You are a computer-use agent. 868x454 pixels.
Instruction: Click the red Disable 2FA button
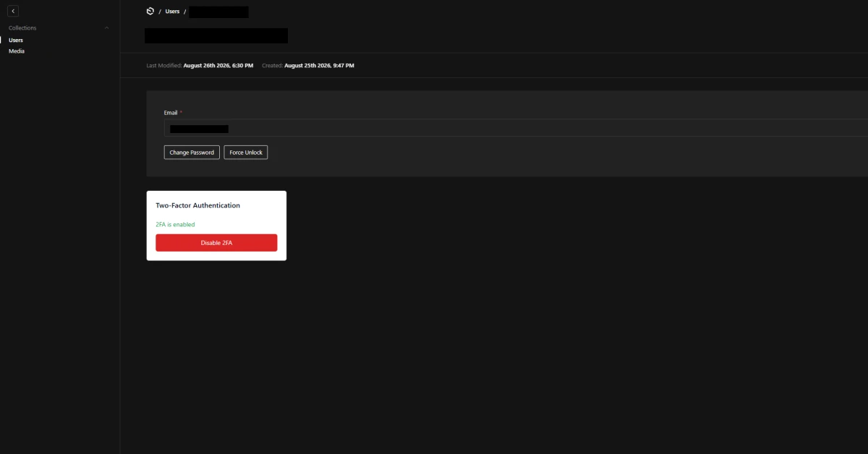click(x=216, y=243)
